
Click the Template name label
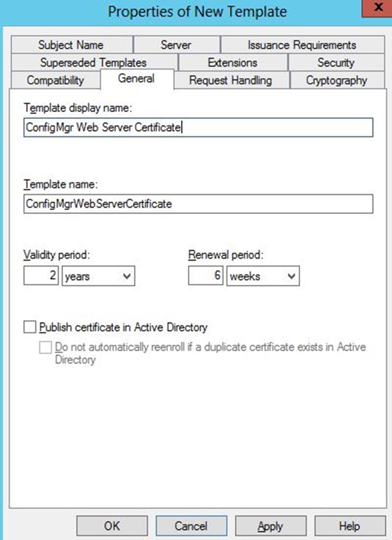(61, 184)
